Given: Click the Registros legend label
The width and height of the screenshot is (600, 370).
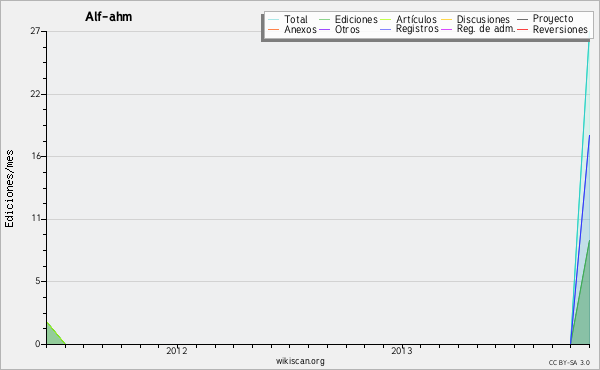Looking at the screenshot, I should pos(417,29).
